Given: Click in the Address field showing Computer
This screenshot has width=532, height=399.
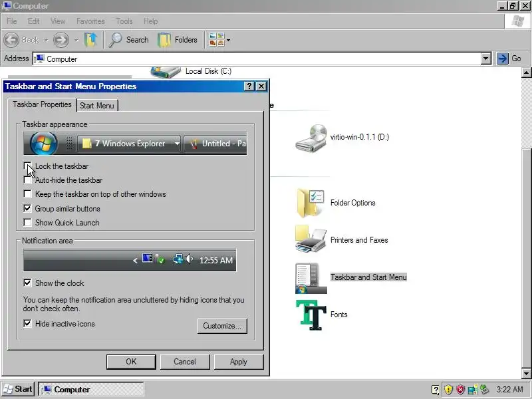Looking at the screenshot, I should pyautogui.click(x=257, y=59).
